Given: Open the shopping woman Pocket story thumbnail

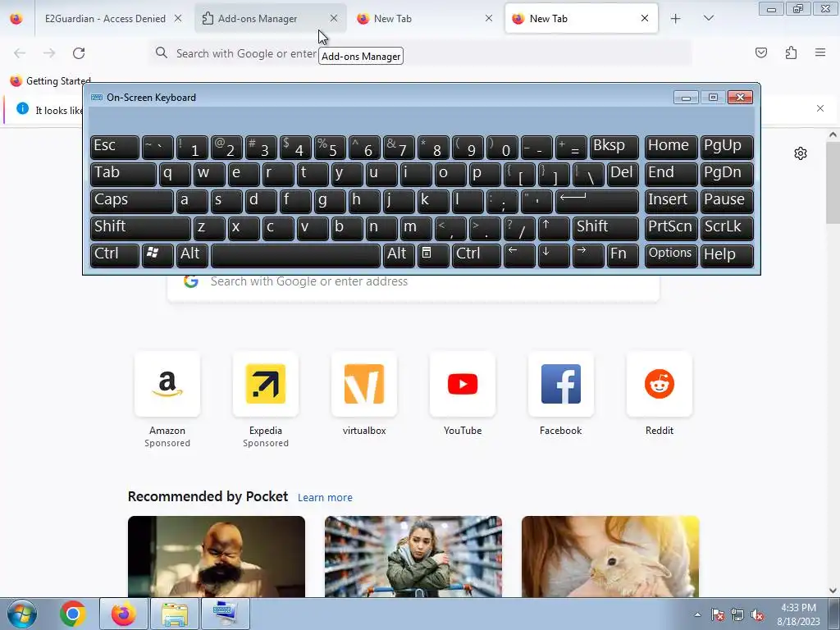Looking at the screenshot, I should click(x=413, y=557).
